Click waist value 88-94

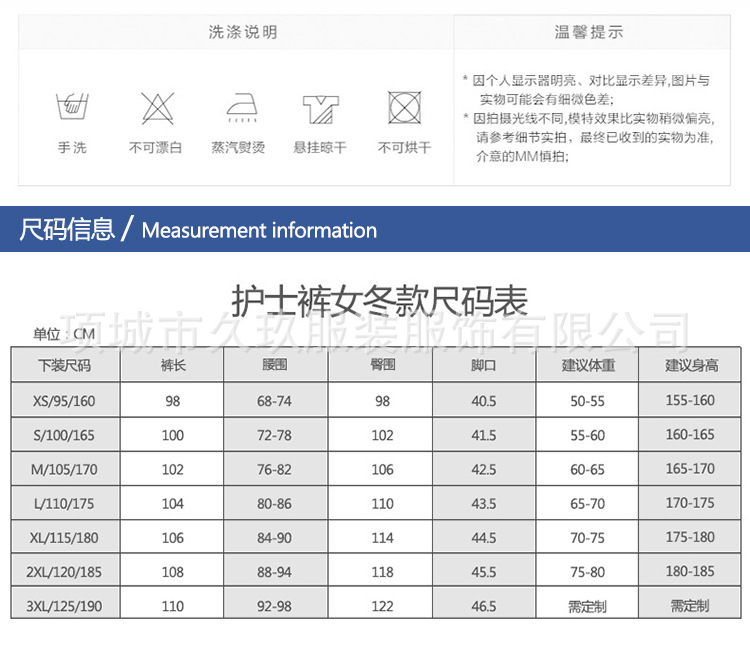(274, 572)
